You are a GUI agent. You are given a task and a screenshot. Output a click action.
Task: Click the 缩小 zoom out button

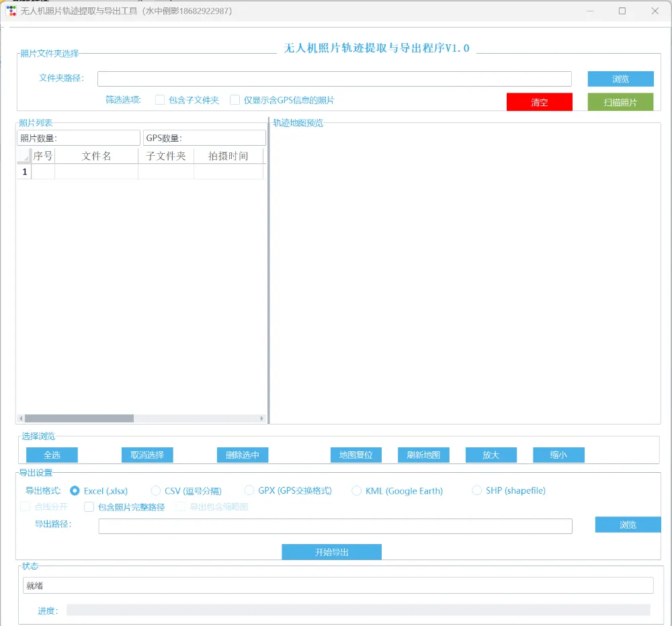[x=558, y=455]
